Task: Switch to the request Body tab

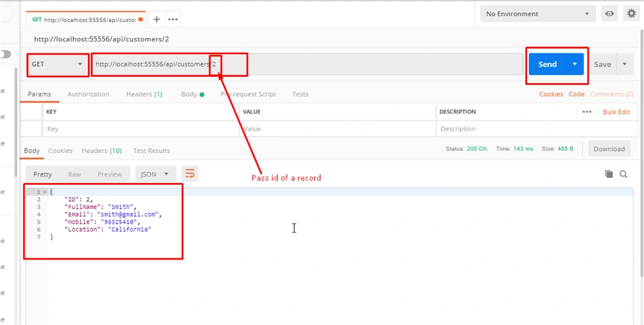Action: [192, 94]
